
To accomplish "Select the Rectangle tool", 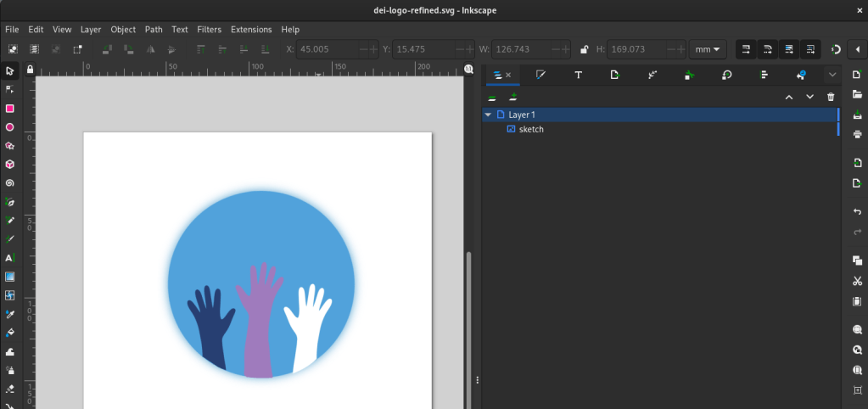I will pyautogui.click(x=10, y=109).
